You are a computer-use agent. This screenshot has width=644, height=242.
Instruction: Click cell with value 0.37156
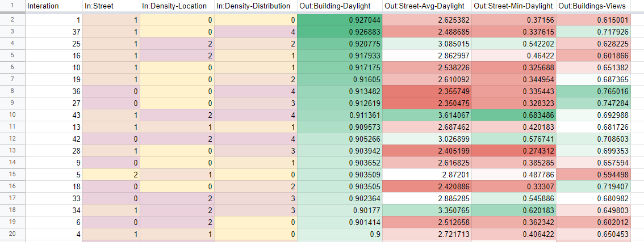(514, 20)
